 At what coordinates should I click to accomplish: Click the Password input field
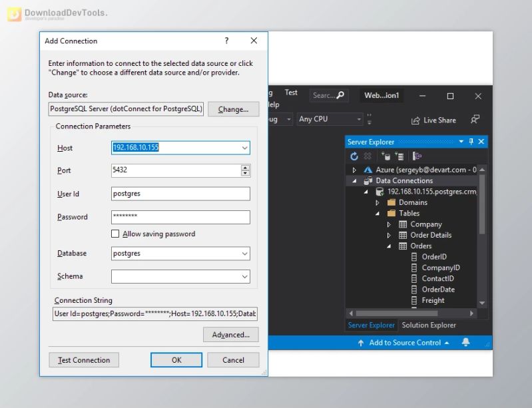point(180,217)
